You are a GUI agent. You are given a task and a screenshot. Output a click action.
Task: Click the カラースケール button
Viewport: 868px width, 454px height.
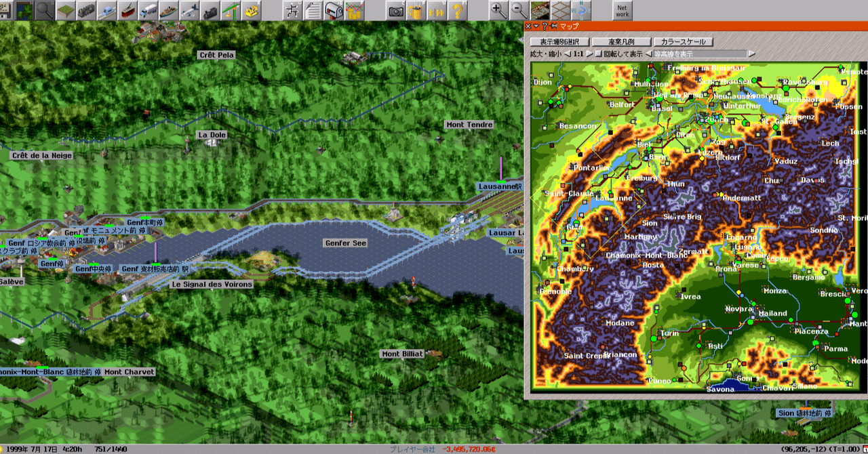684,41
